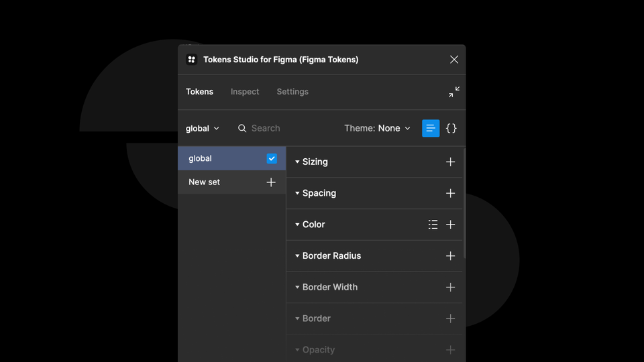Screen dimensions: 644x362
Task: Add a set via New set plus icon
Action: pos(271,182)
